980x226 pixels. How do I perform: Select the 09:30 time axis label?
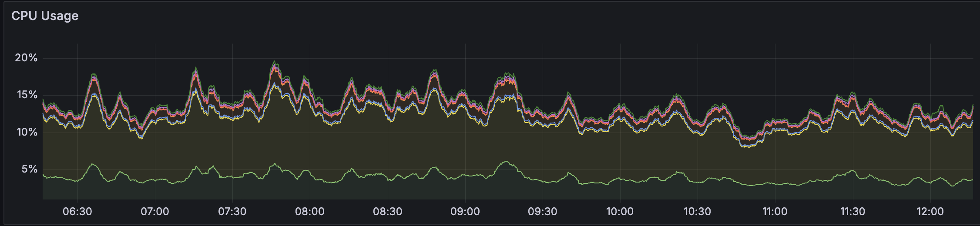[x=542, y=212]
